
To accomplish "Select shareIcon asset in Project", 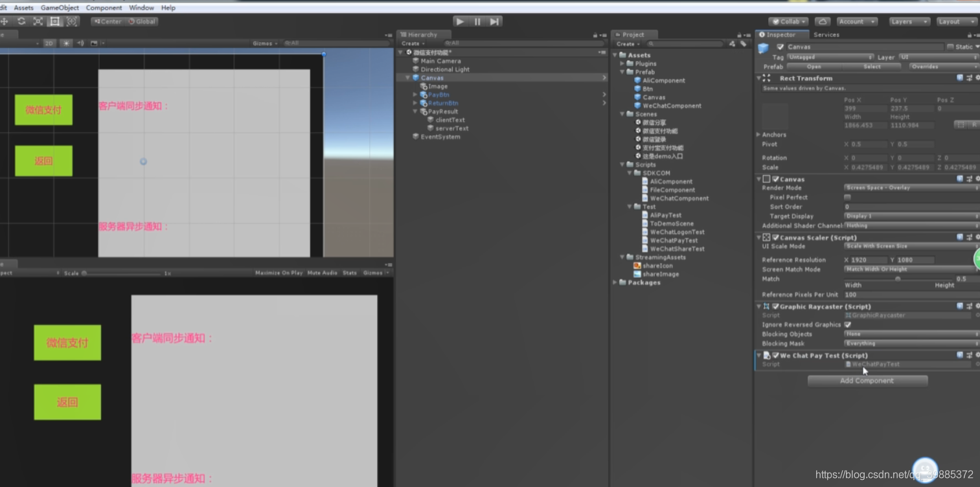I will pos(657,266).
